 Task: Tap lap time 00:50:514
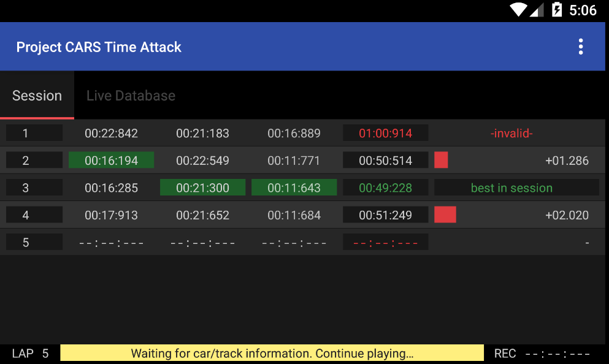(x=385, y=160)
